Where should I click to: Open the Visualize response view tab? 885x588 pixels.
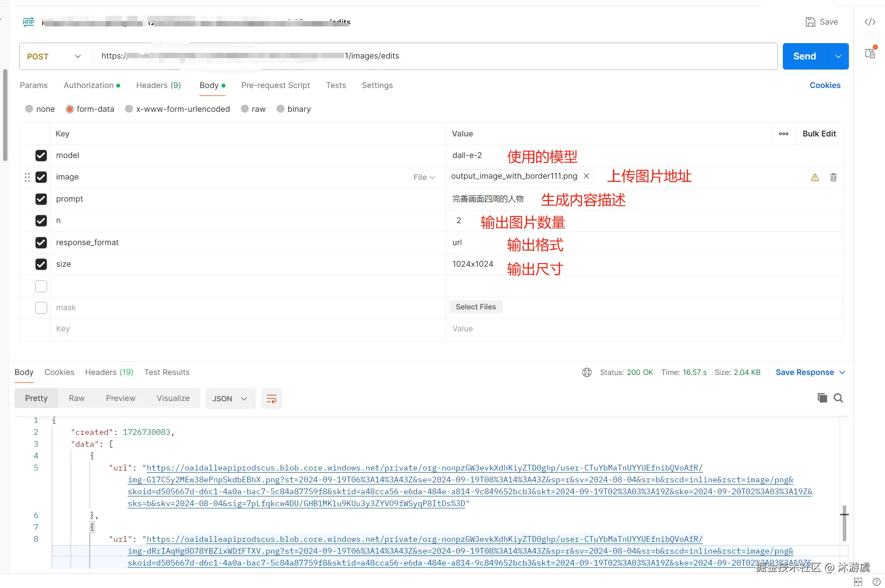point(173,398)
